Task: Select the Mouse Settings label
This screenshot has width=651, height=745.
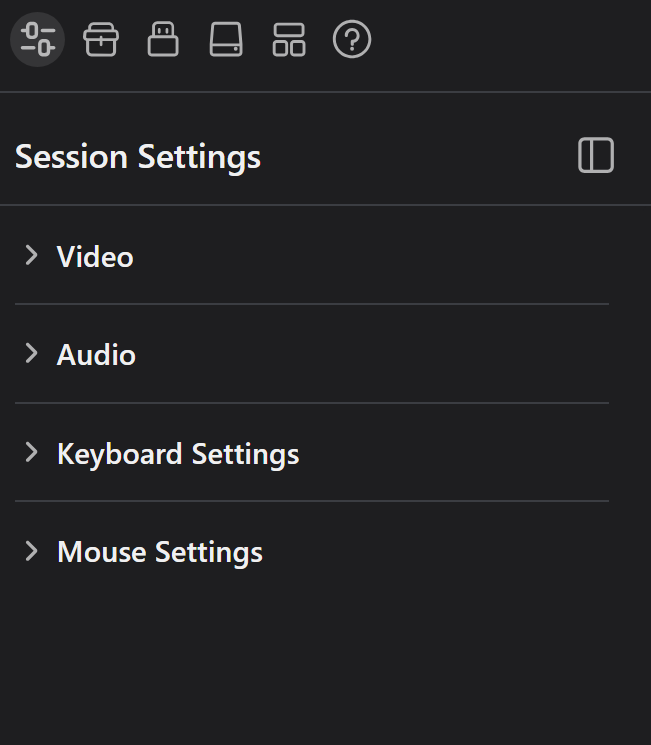Action: [160, 552]
